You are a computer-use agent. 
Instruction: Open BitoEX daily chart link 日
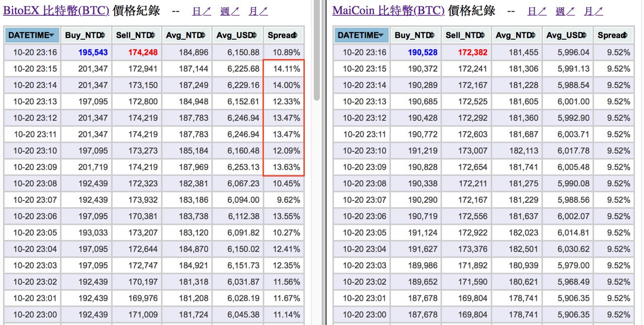click(x=201, y=11)
